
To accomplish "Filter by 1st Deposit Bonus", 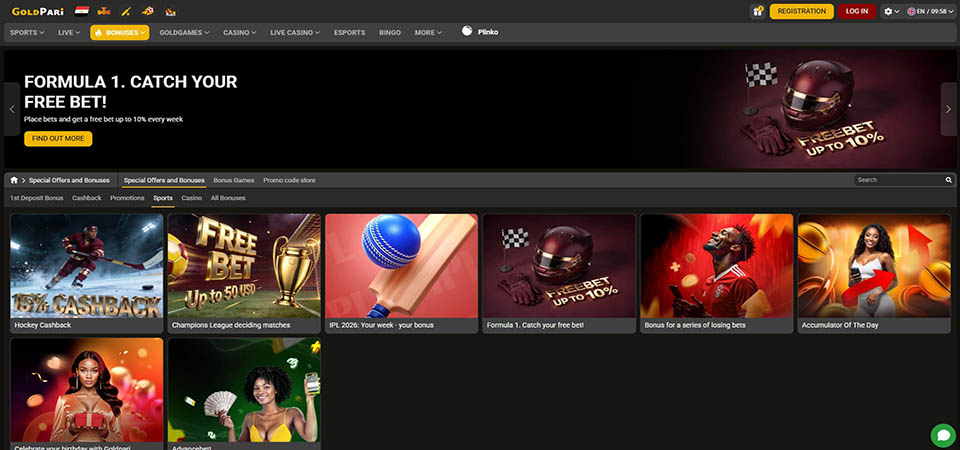I will (x=37, y=198).
